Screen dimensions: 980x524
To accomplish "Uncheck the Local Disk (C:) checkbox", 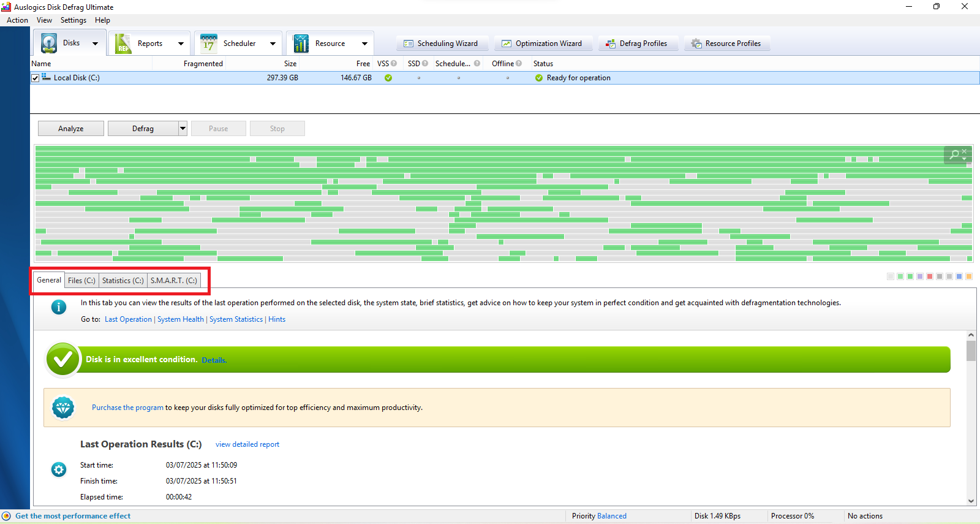I will pos(36,78).
